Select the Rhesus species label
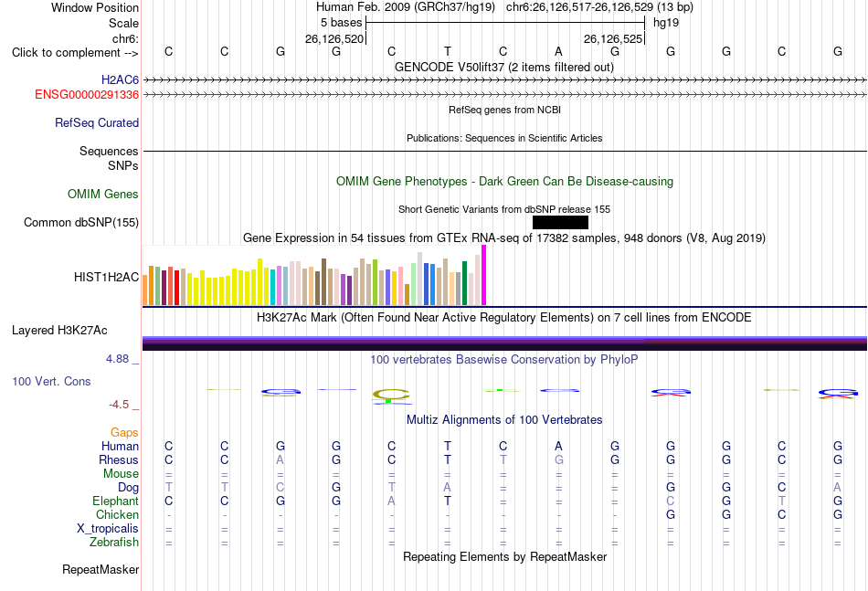 click(x=119, y=459)
